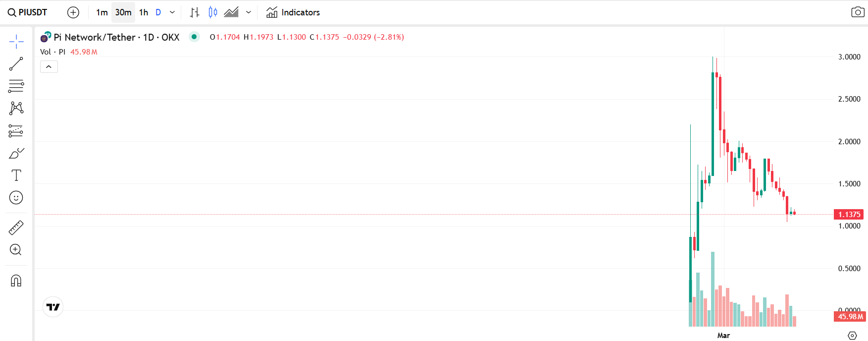Open the Fibonacci retracement tool
This screenshot has width=868, height=341.
(16, 86)
